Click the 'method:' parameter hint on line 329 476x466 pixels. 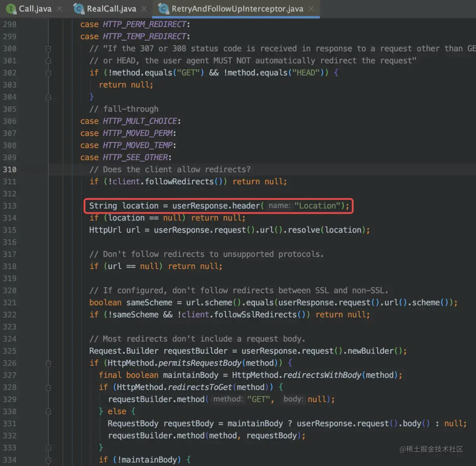click(x=228, y=399)
